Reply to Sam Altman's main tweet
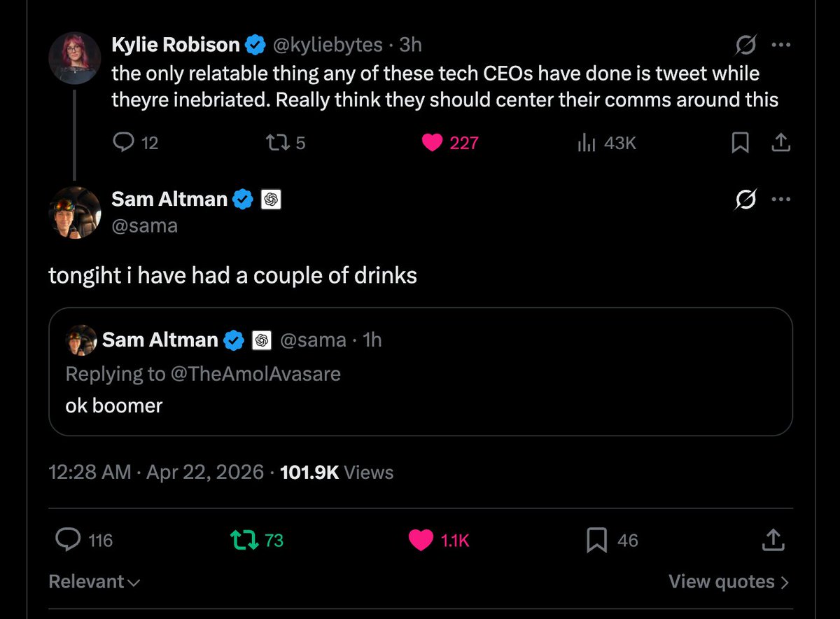Image resolution: width=840 pixels, height=619 pixels. pos(67,540)
